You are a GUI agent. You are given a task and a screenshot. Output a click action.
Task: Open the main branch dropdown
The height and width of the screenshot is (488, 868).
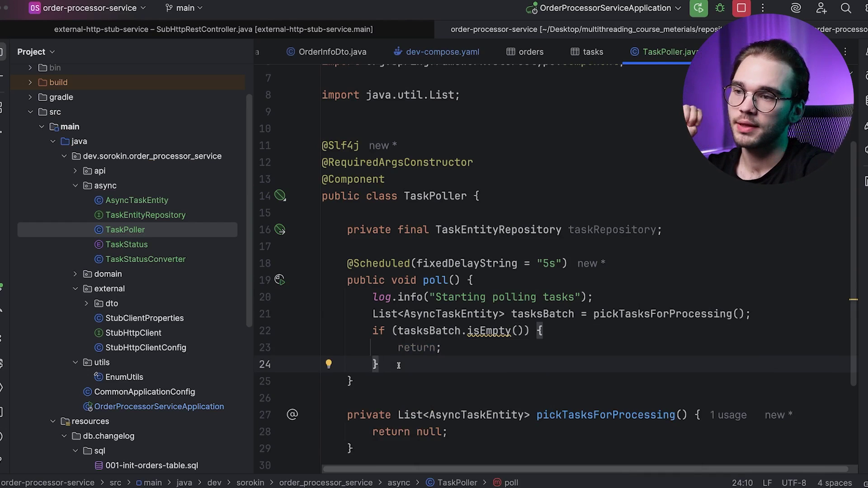(184, 8)
